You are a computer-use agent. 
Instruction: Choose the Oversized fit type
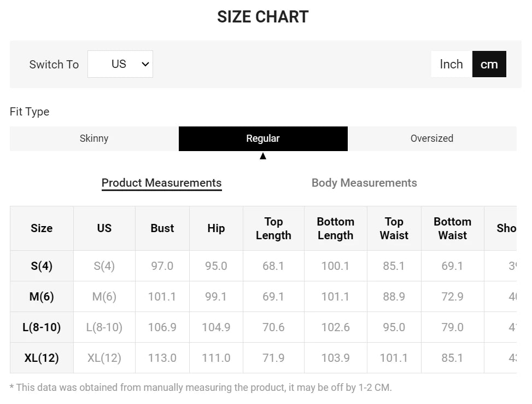[x=432, y=138]
